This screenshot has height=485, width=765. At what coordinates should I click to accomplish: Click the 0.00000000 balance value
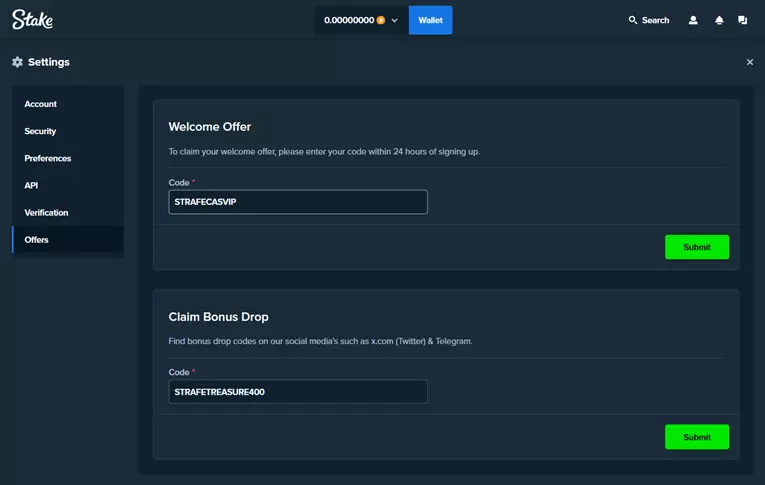click(349, 20)
